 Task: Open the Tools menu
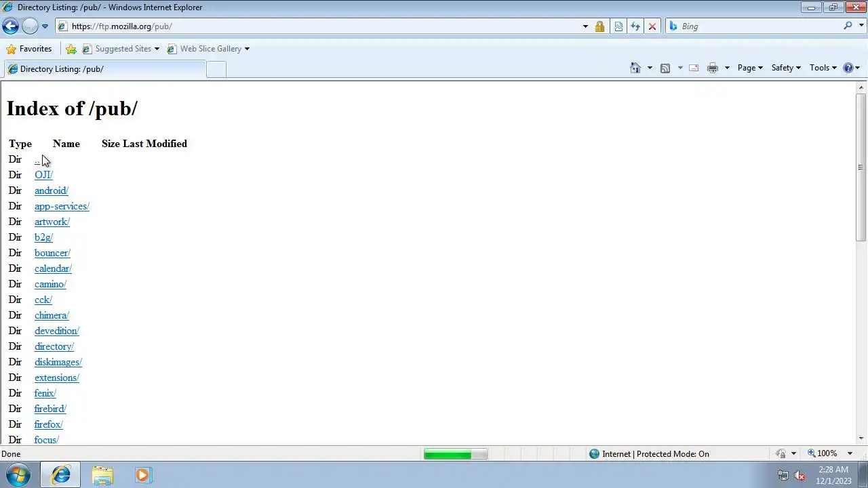(823, 68)
